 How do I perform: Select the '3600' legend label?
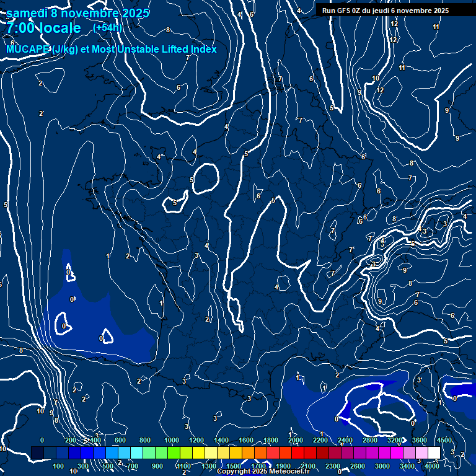click(420, 440)
